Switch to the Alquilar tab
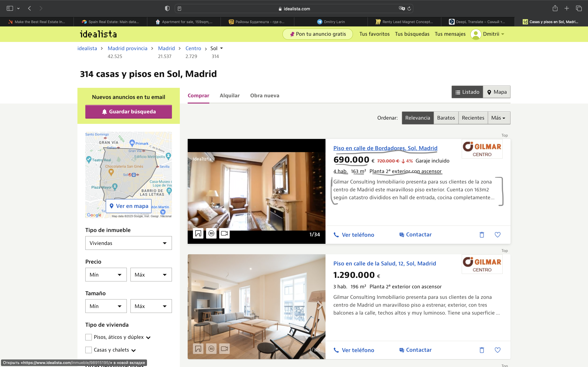 229,96
